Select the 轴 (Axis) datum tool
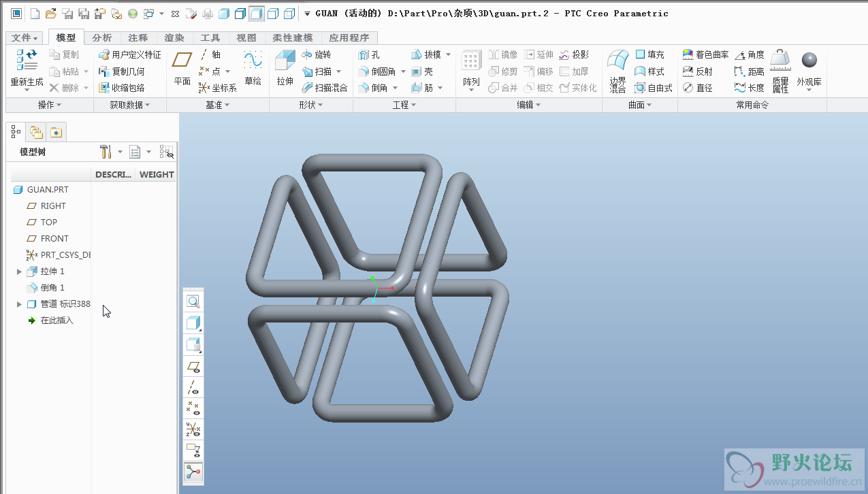This screenshot has width=868, height=494. pos(210,54)
